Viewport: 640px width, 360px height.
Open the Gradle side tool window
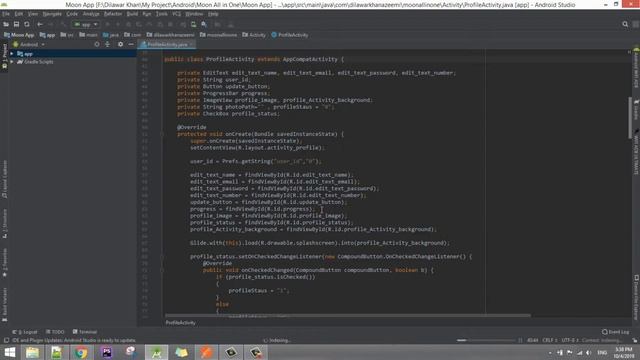tap(636, 109)
